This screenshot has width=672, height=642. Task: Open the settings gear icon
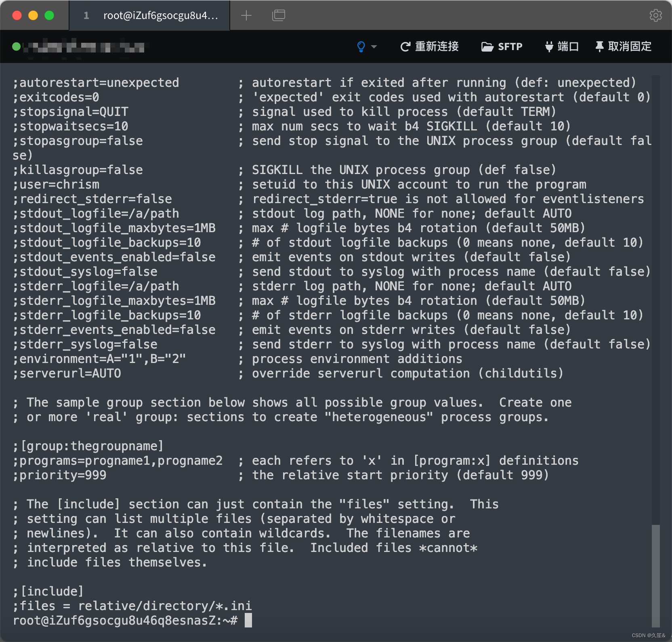click(655, 15)
